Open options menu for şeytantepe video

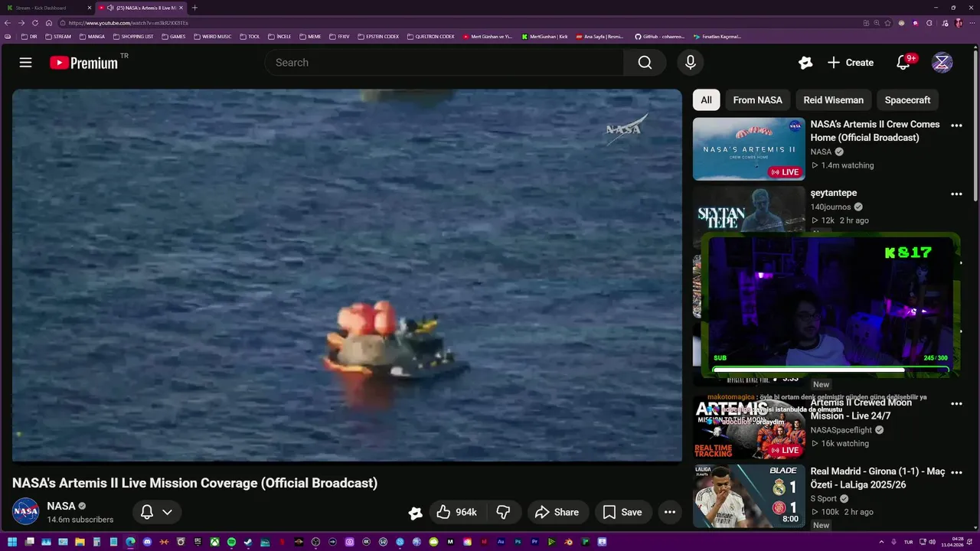pyautogui.click(x=956, y=194)
